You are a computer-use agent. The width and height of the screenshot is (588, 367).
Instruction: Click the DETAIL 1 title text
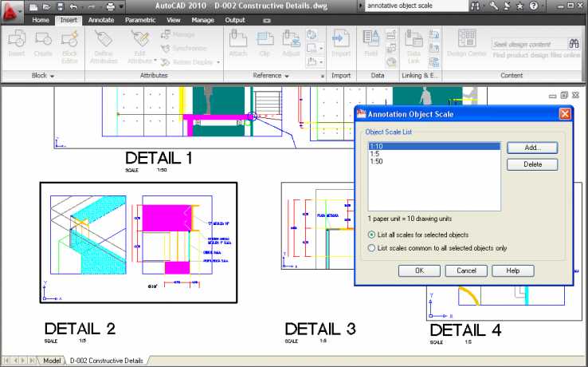[x=159, y=158]
